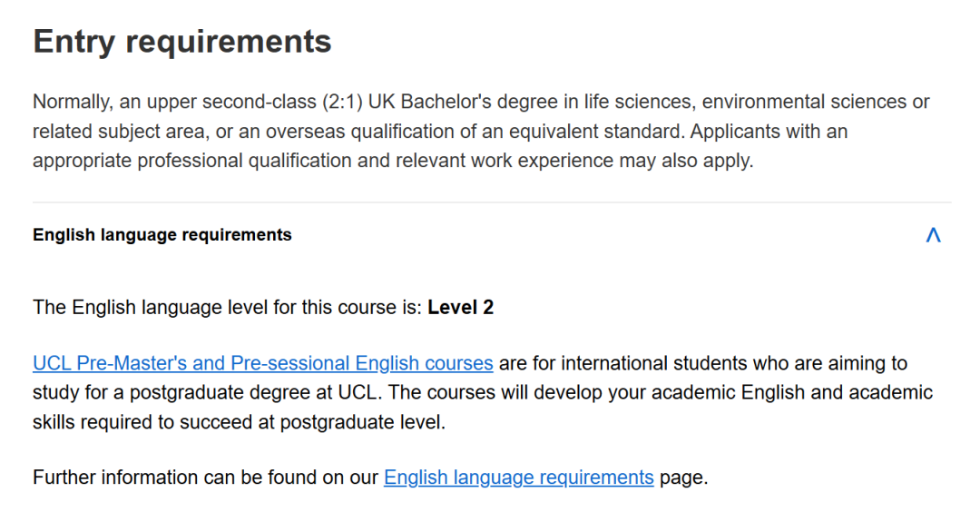Viewport: 980px width, 532px height.
Task: Open UCL Pre-Master's and Pre-sessional English courses link
Action: click(262, 362)
